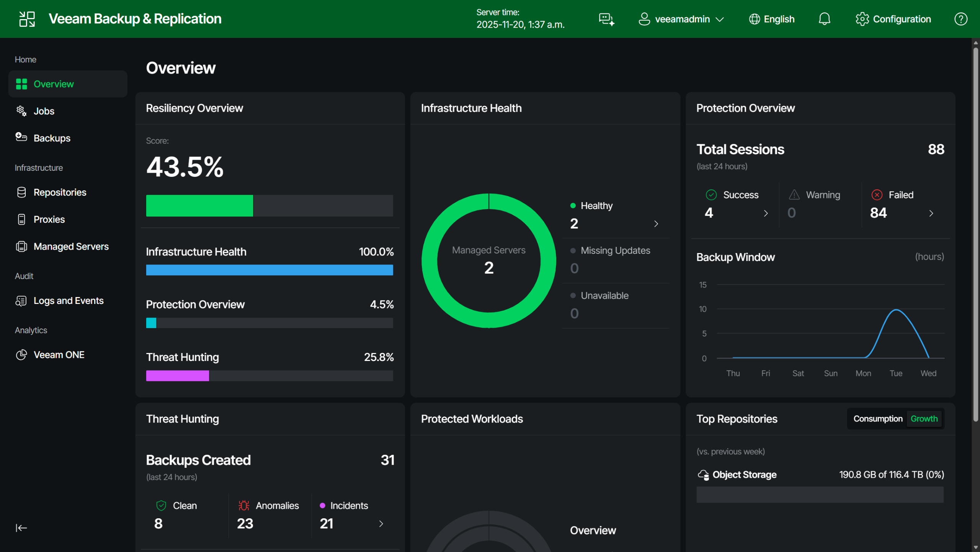This screenshot has height=552, width=980.
Task: Click the Veeam logo icon
Action: tap(27, 19)
